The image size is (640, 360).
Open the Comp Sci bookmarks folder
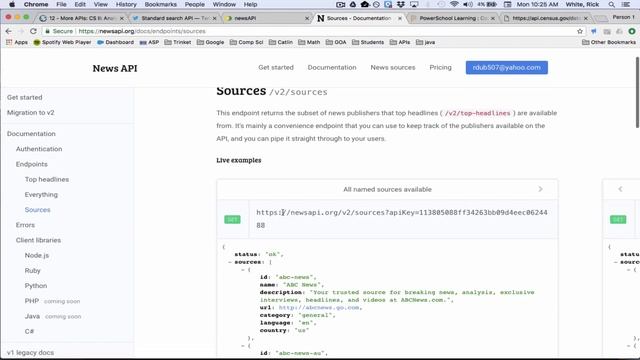coord(247,42)
